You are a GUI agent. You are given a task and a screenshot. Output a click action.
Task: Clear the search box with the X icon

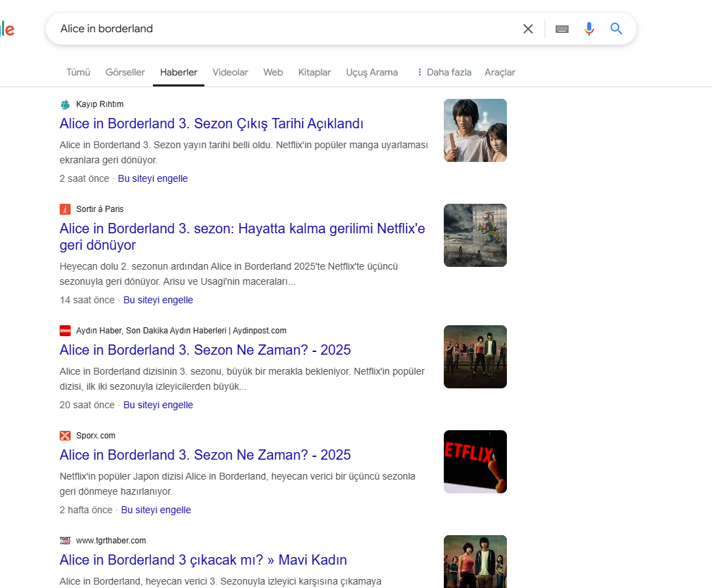point(527,29)
